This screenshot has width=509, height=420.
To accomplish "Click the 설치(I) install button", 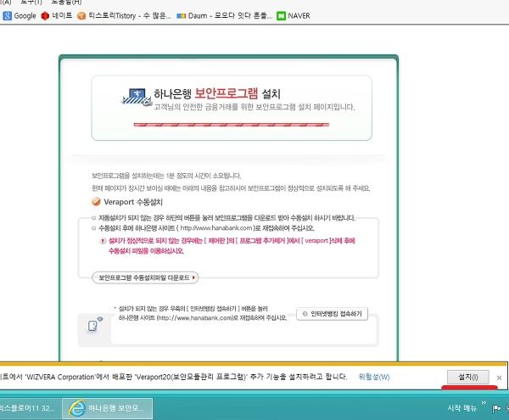I will (468, 377).
